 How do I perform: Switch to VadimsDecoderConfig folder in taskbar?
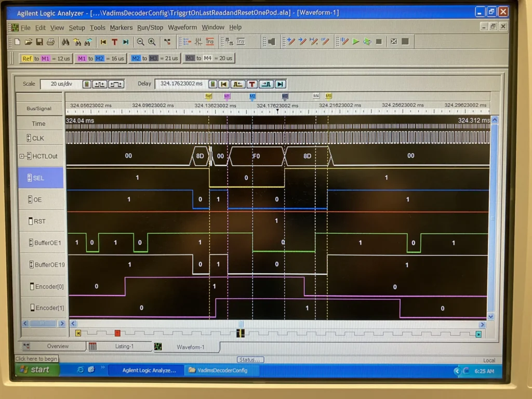pos(222,370)
